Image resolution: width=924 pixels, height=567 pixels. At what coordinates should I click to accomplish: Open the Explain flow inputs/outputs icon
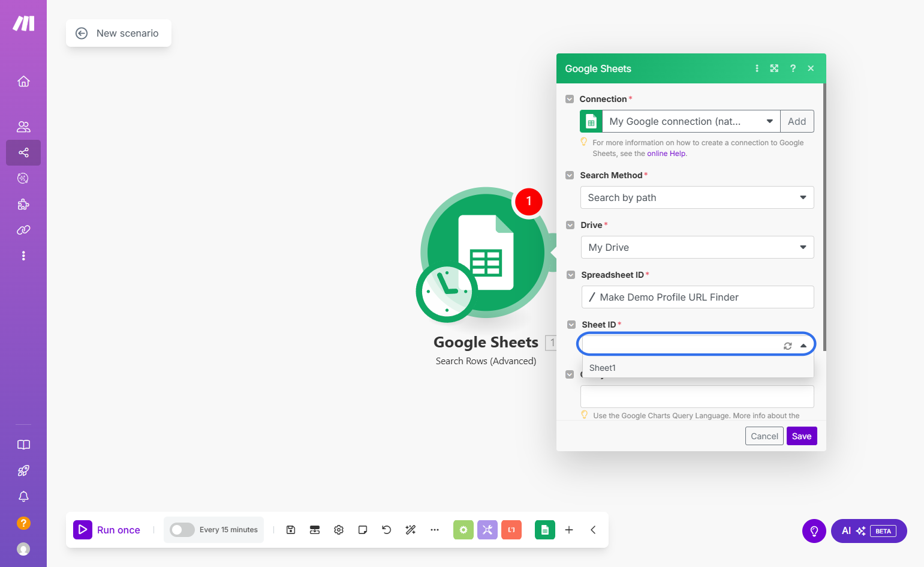[x=315, y=530]
